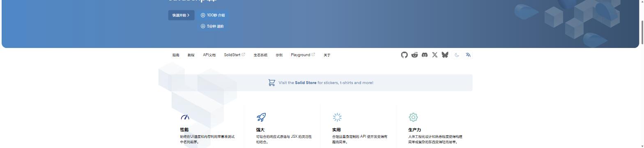Screen dimensions: 644x148
Task: Click the 性能 heading
Action: (x=184, y=130)
